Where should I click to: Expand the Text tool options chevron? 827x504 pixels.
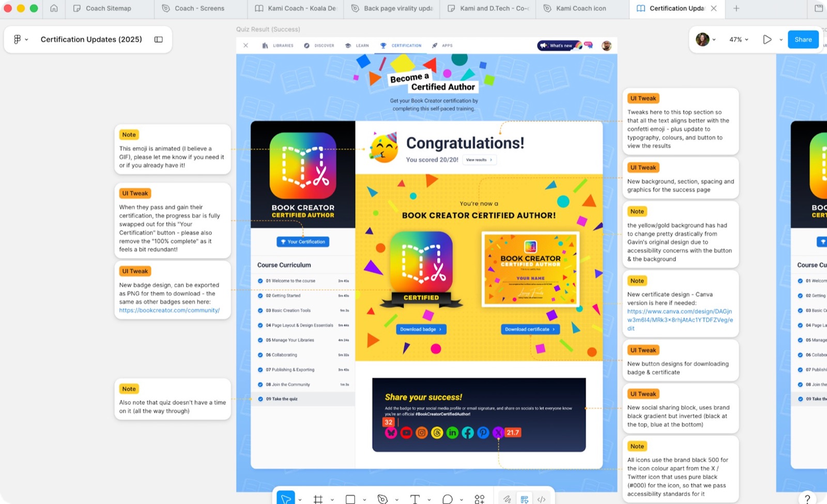pos(429,500)
